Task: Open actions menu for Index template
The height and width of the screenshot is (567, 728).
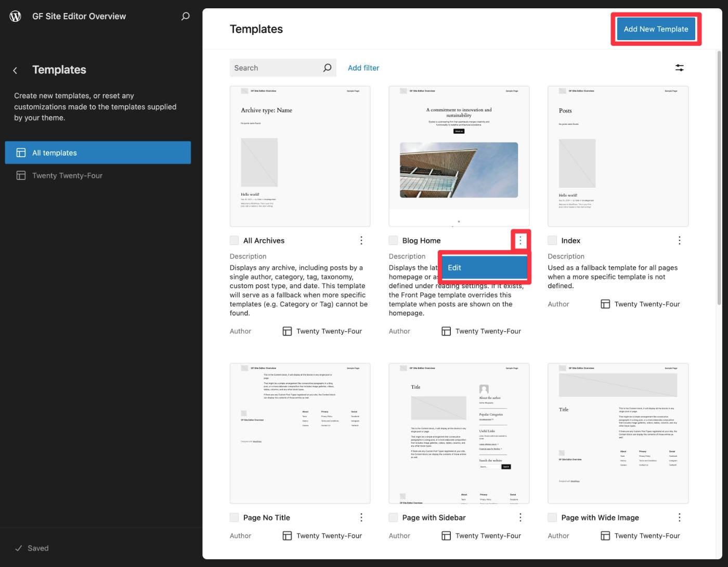Action: point(680,240)
